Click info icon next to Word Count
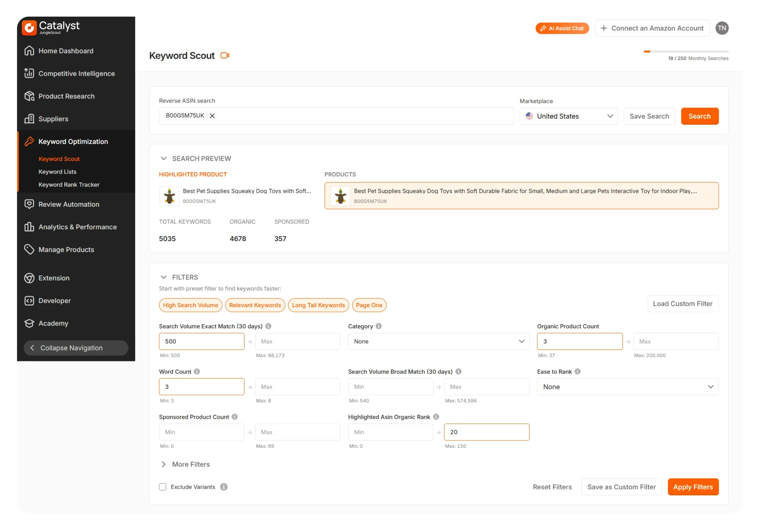This screenshot has height=532, width=760. click(x=197, y=371)
